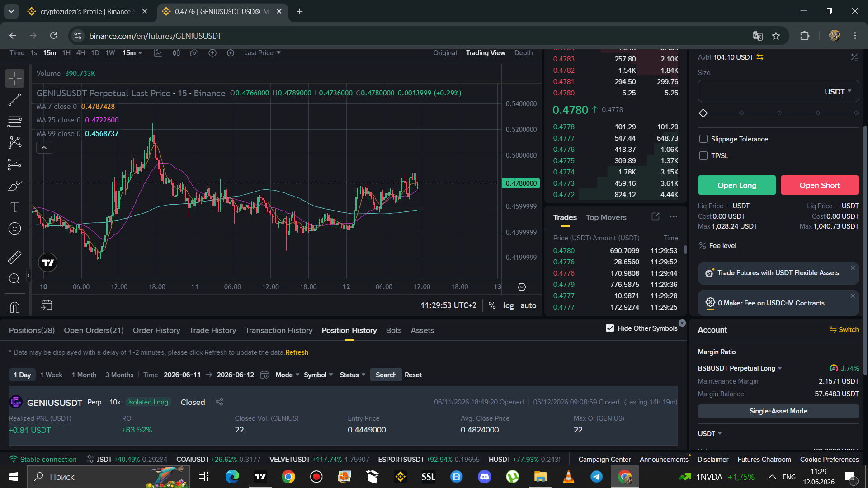Toggle log scale on chart
This screenshot has width=868, height=488.
[x=508, y=305]
